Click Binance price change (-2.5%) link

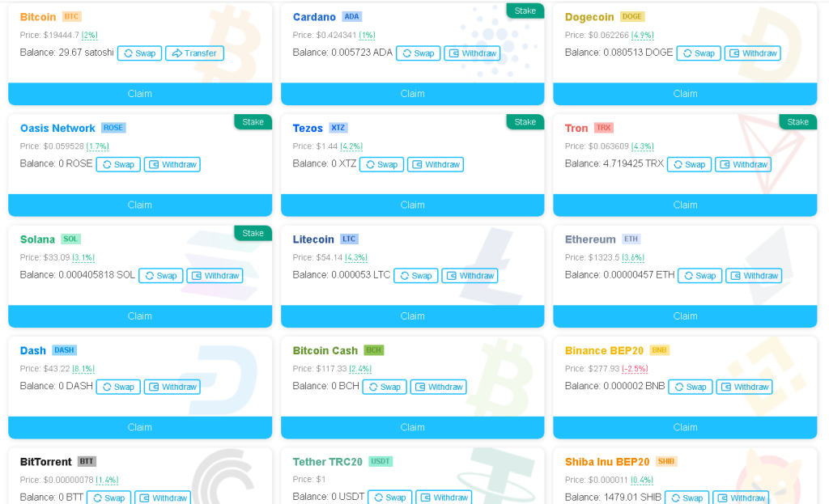pyautogui.click(x=635, y=369)
